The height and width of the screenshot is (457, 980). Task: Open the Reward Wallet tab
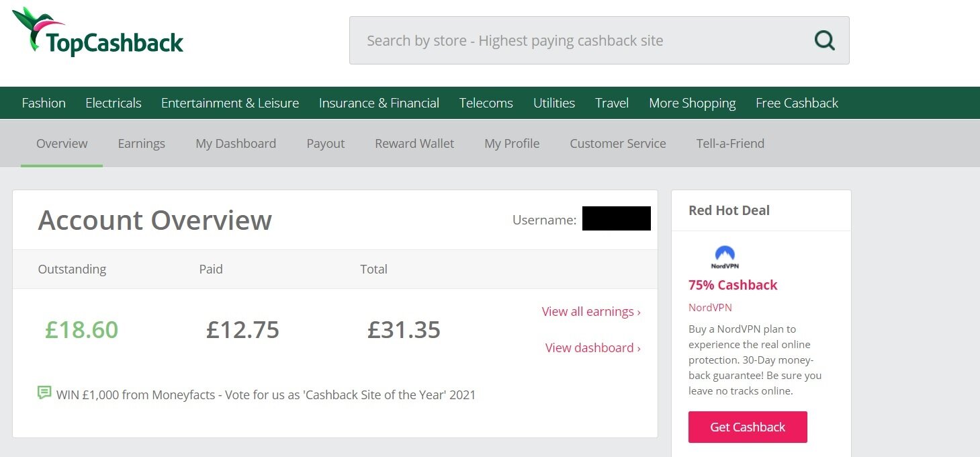click(x=414, y=143)
